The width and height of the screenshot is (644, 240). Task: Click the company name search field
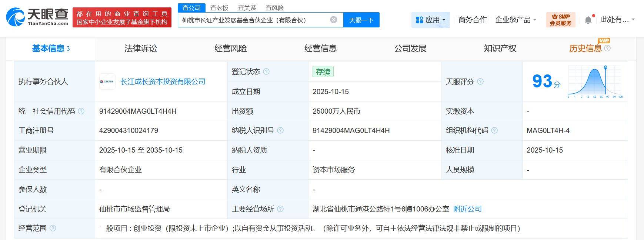[x=252, y=20]
